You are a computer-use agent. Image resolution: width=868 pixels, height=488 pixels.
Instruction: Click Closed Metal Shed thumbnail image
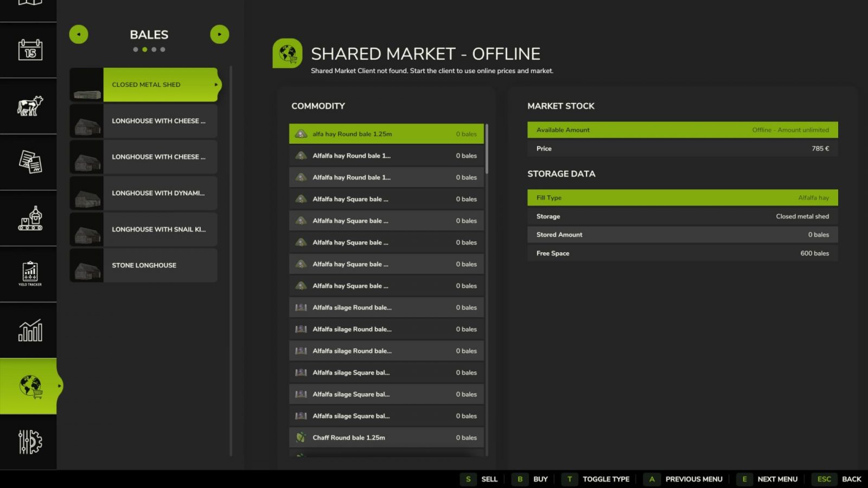87,85
